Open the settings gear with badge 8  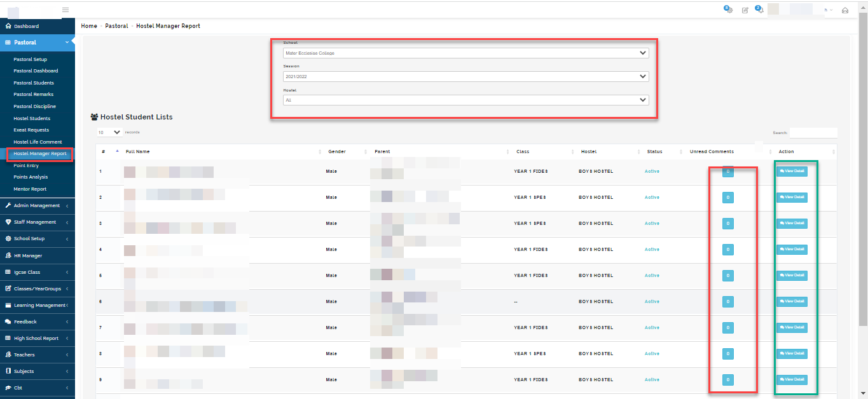729,10
